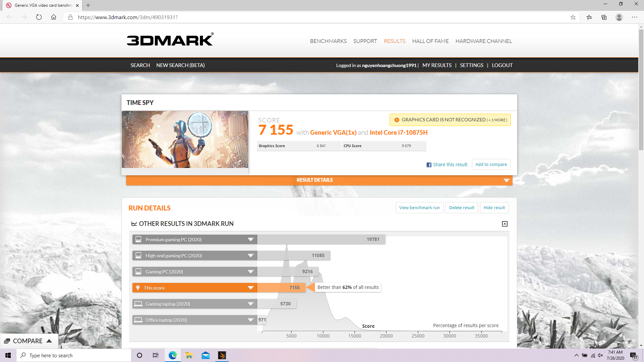Image resolution: width=644 pixels, height=362 pixels.
Task: Open the SUPPORT menu
Action: (x=365, y=41)
